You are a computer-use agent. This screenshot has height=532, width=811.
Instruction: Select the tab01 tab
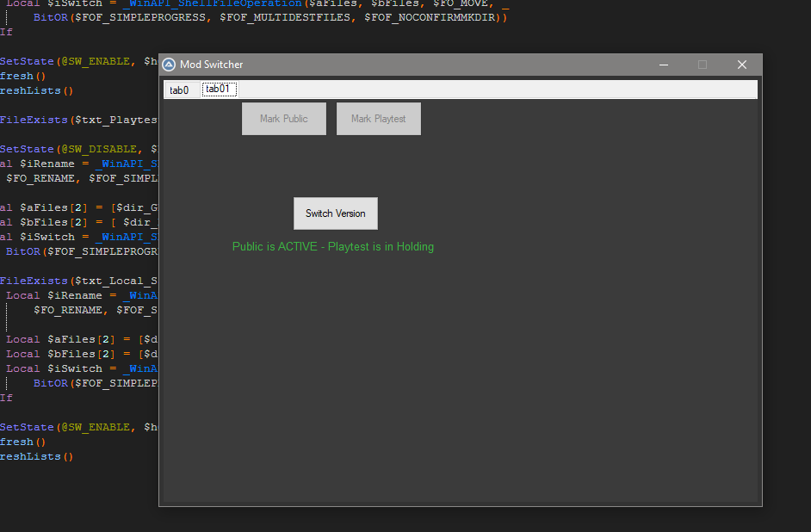point(220,89)
